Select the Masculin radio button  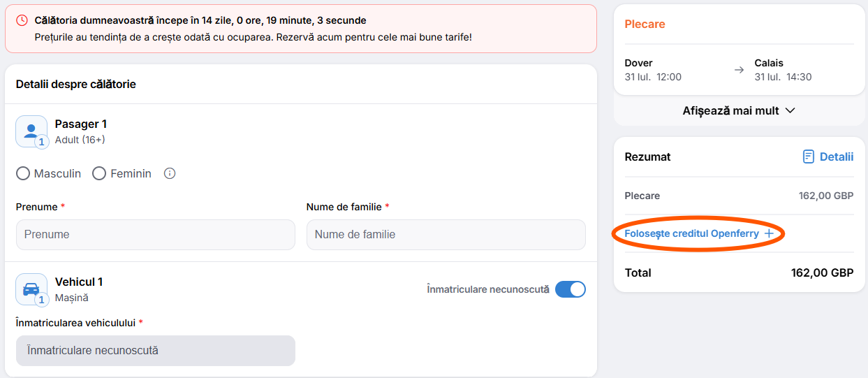click(23, 173)
